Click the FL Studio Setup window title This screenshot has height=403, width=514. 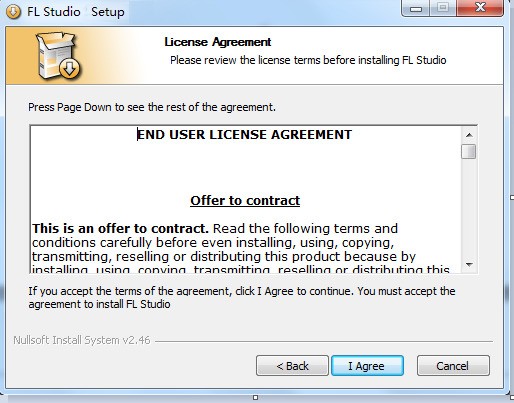pyautogui.click(x=76, y=12)
